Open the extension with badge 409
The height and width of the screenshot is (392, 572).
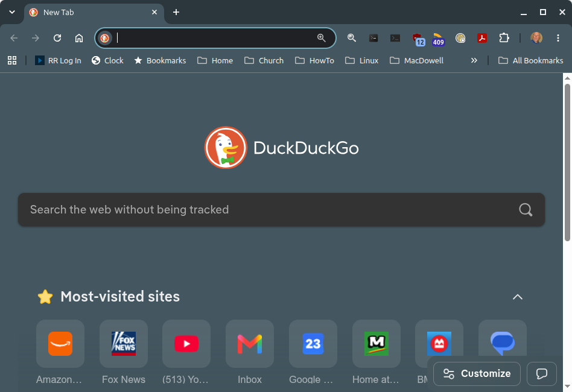(x=438, y=39)
